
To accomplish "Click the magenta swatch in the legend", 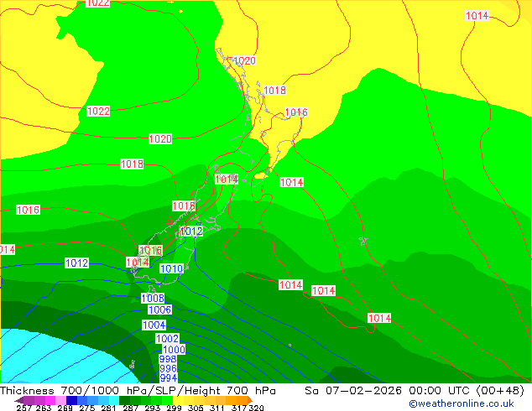I will [50, 400].
